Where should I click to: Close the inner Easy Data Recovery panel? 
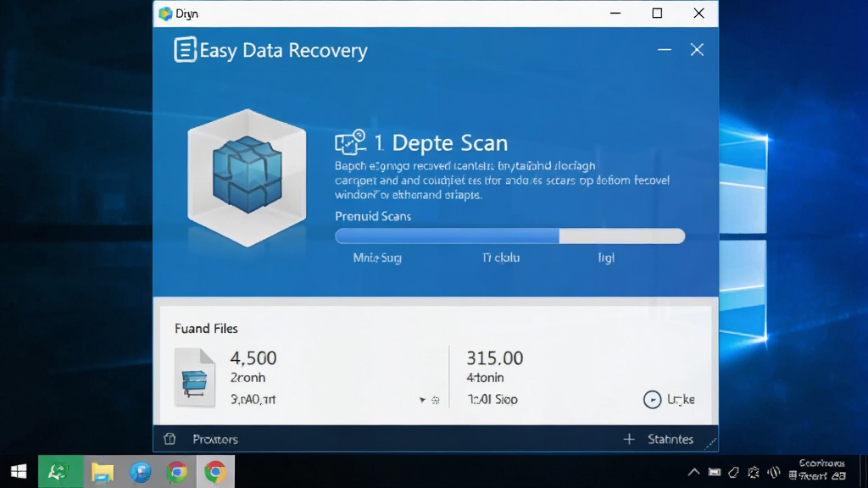(x=697, y=50)
